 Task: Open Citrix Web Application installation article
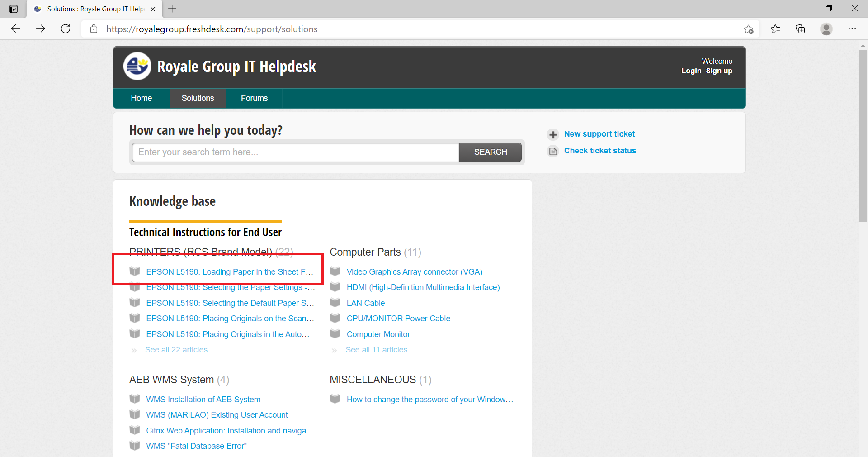pos(230,431)
